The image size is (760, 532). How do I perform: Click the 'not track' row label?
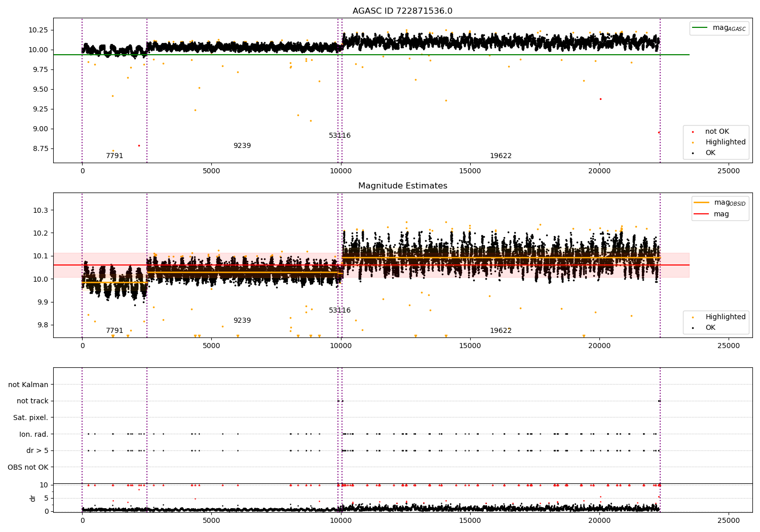[32, 401]
